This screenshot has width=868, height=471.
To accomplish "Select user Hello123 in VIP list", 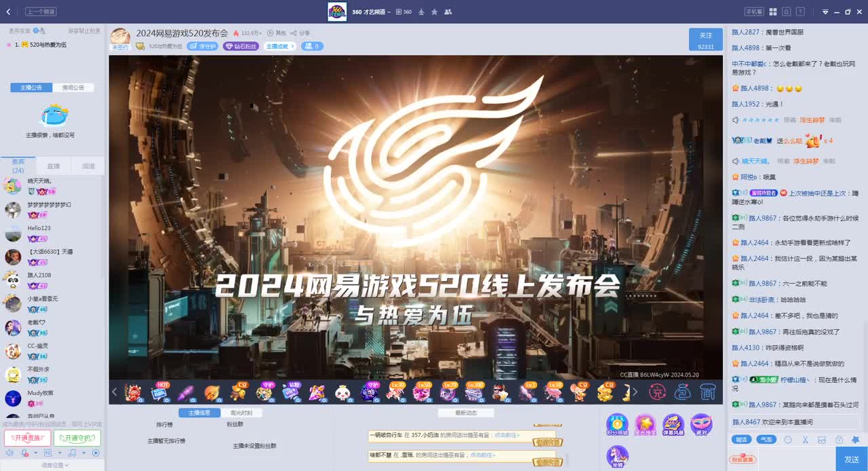I will point(51,233).
